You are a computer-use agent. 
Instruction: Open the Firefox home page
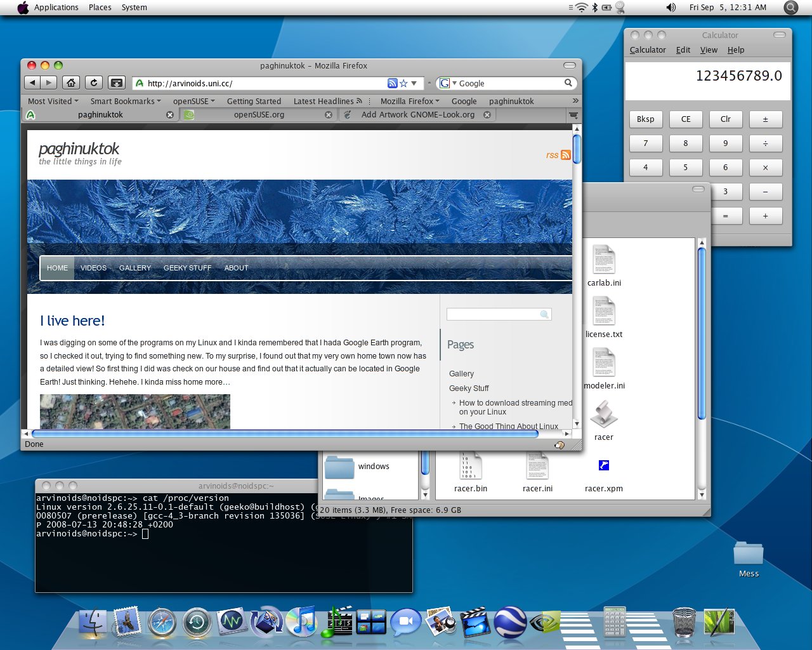(71, 83)
